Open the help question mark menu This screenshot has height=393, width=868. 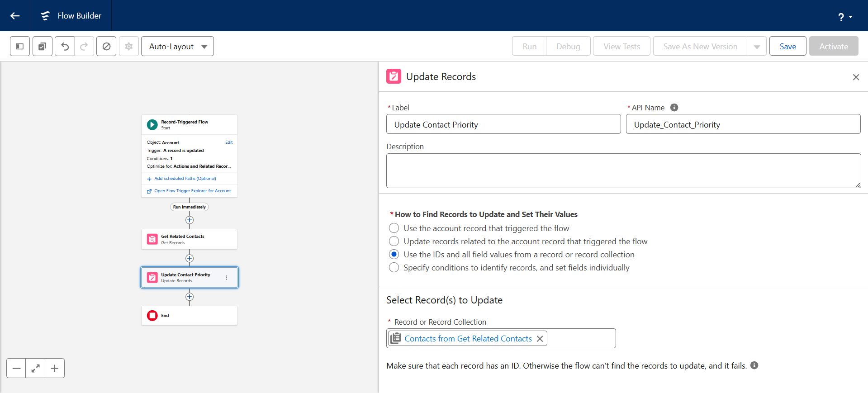tap(845, 17)
